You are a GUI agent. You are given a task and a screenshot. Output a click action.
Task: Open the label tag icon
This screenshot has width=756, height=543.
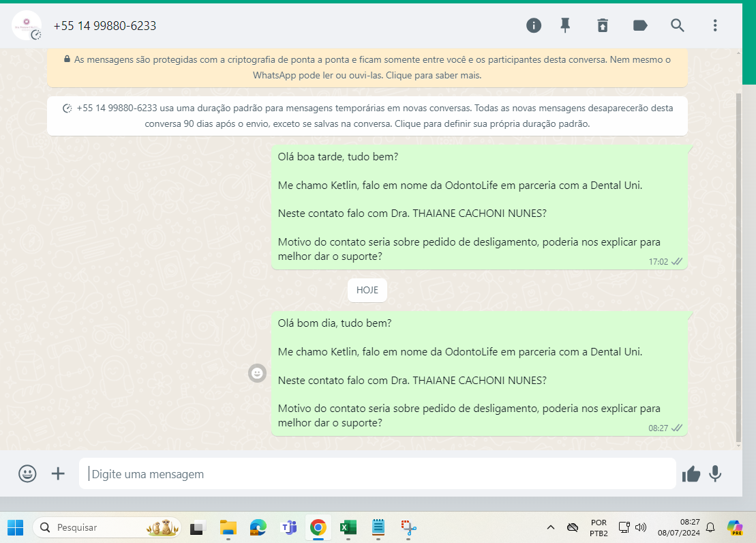[x=640, y=26]
